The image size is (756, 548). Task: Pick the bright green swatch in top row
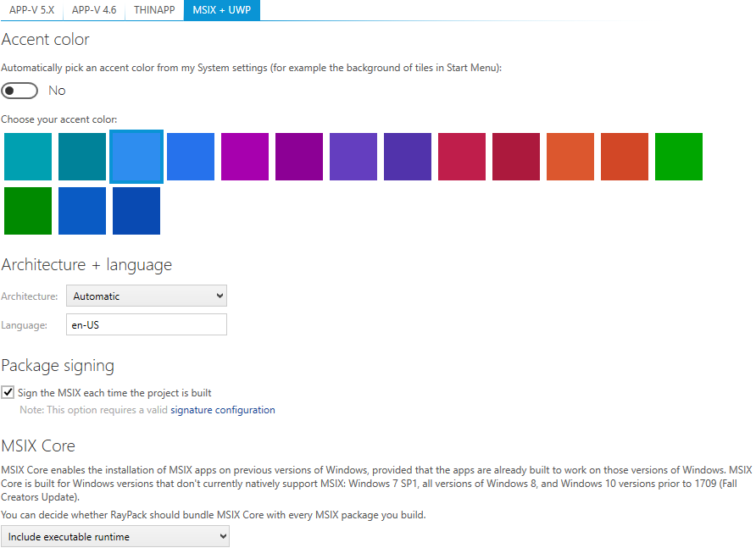(x=679, y=157)
